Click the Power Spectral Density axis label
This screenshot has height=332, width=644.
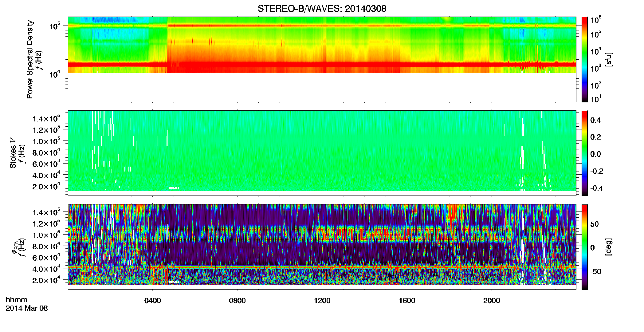[x=30, y=59]
